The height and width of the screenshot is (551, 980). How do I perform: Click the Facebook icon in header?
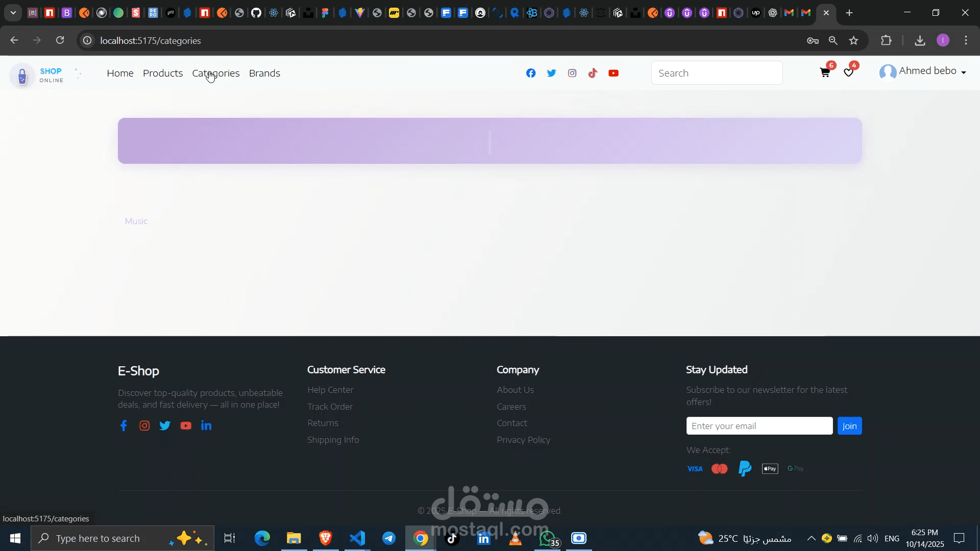pos(531,73)
